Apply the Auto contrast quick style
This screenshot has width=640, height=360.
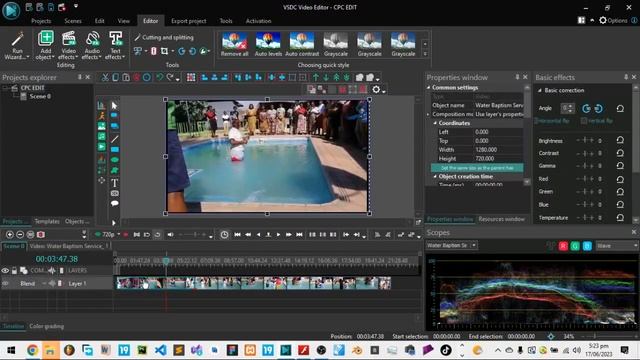[302, 44]
